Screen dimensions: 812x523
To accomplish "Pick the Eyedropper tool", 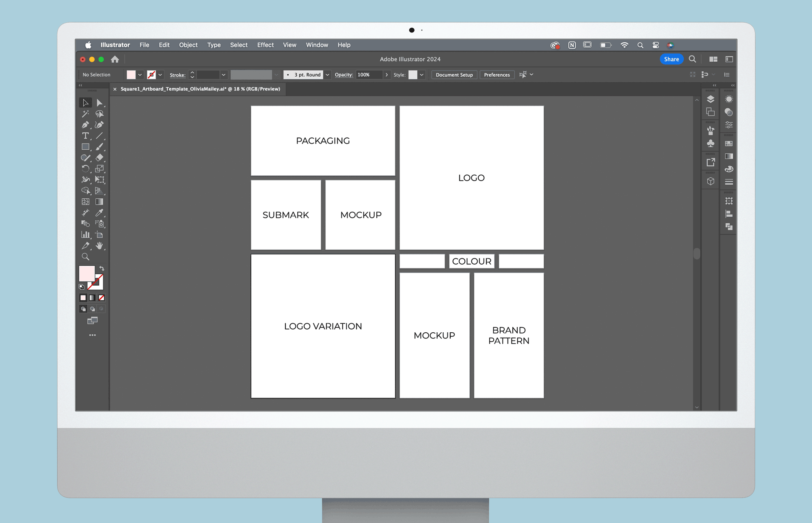I will [100, 213].
